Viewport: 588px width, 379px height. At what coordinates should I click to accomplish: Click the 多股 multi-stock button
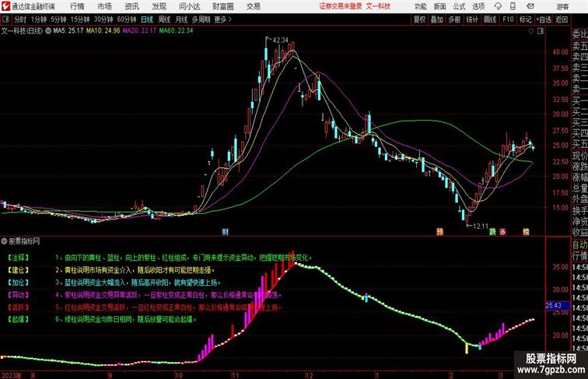pos(454,19)
